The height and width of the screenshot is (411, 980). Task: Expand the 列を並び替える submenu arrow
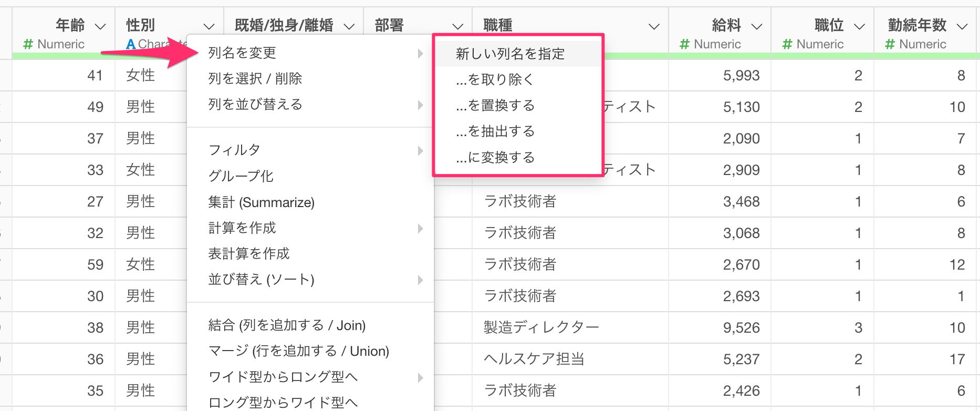[420, 105]
